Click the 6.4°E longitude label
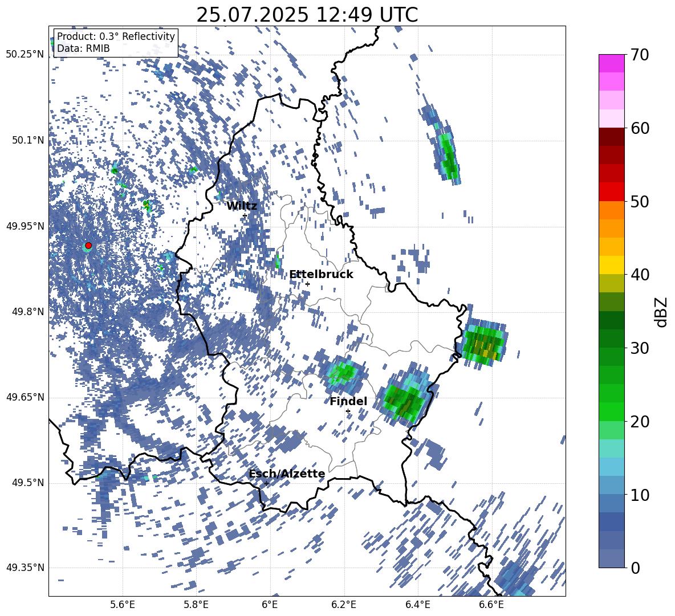This screenshot has width=675, height=616. (417, 605)
